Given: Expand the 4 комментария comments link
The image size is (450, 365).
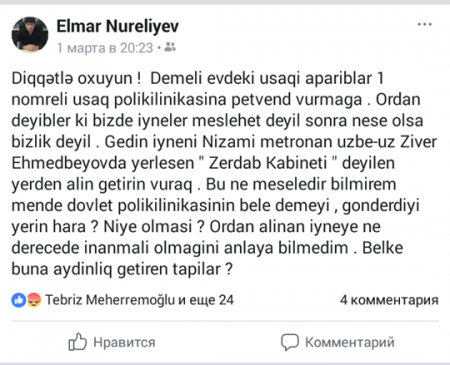Looking at the screenshot, I should (x=389, y=300).
